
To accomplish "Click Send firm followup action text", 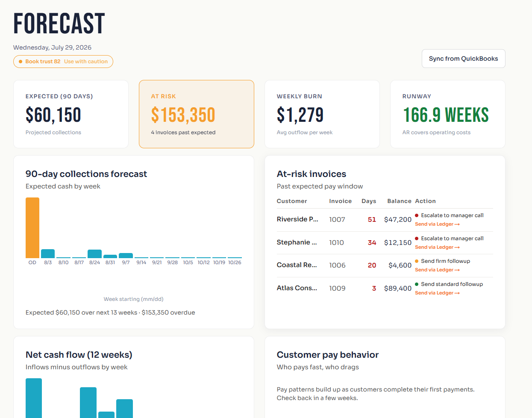I will pos(445,261).
